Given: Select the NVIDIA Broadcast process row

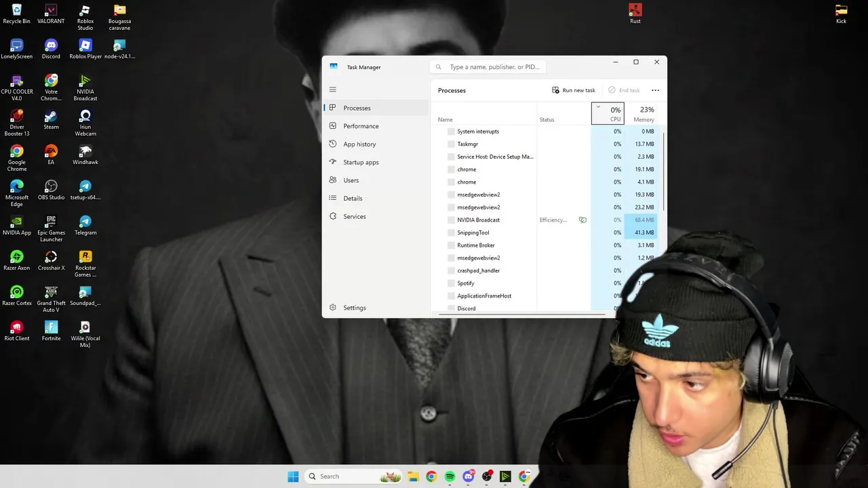Looking at the screenshot, I should [546, 220].
